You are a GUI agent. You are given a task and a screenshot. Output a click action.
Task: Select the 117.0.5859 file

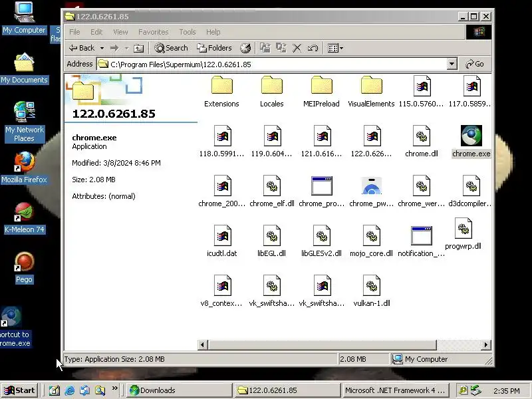pyautogui.click(x=471, y=91)
